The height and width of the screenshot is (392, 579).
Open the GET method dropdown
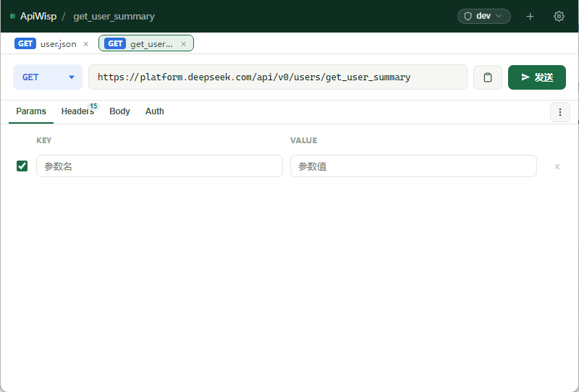48,77
